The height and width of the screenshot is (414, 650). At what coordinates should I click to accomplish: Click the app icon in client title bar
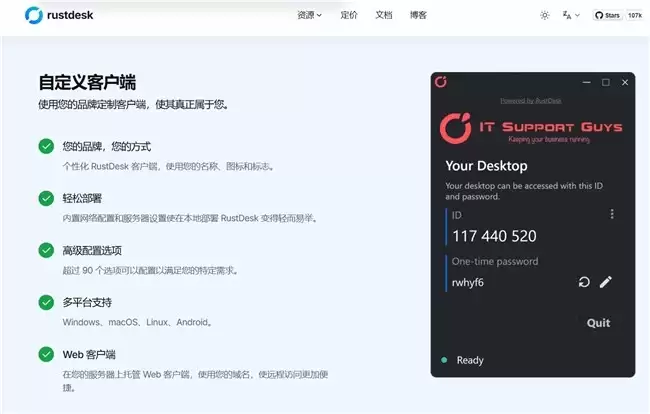click(441, 82)
